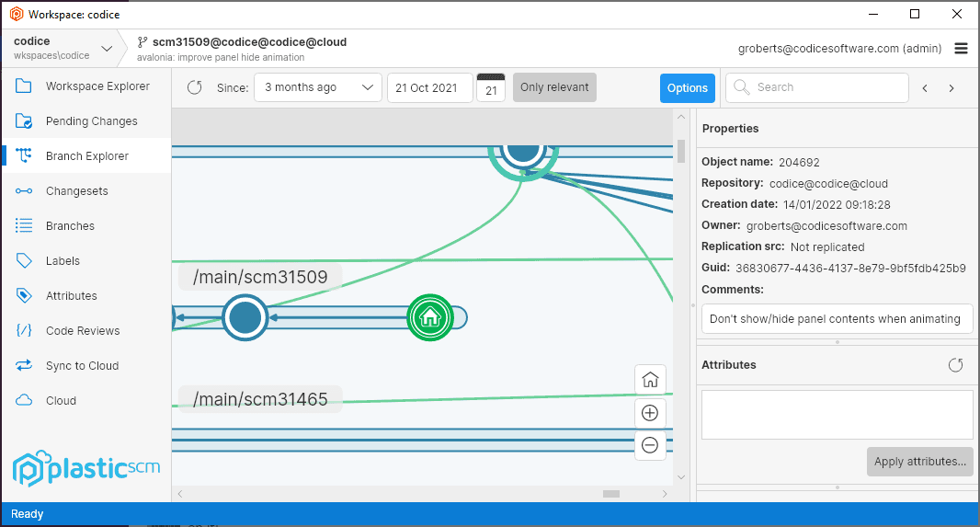Click the empty Attributes text area
The image size is (980, 527).
838,415
